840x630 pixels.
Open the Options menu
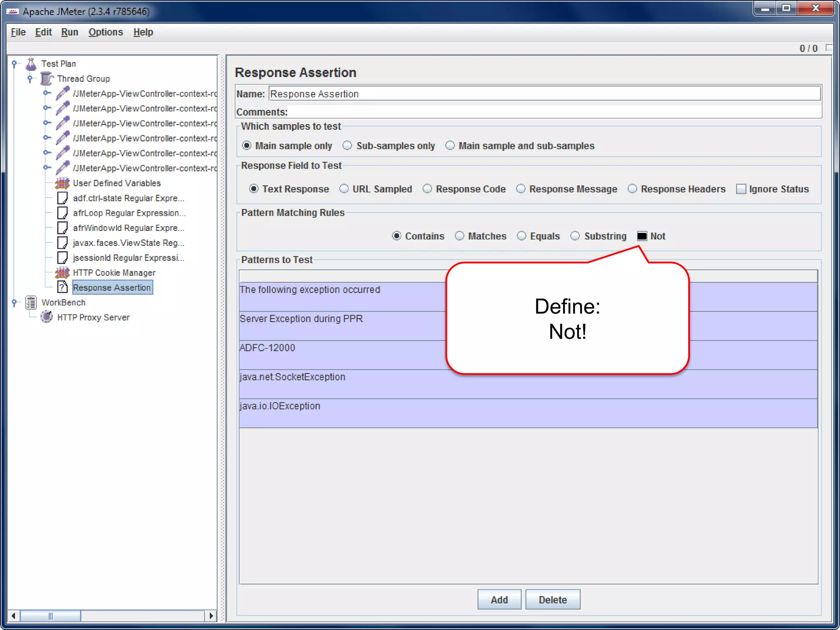point(105,32)
